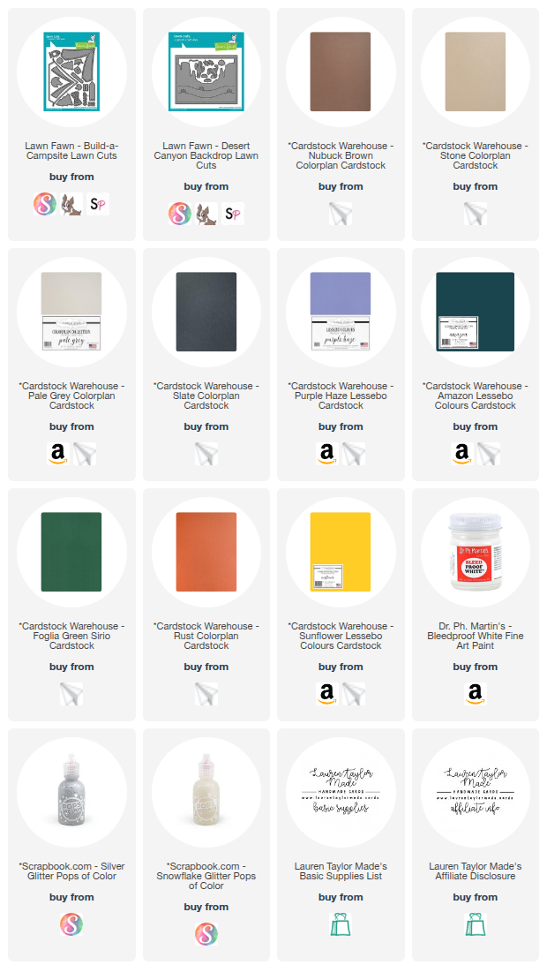This screenshot has height=980, width=547.
Task: Click the Slate Colorplan Cardstock dark swatch
Action: pos(206,312)
